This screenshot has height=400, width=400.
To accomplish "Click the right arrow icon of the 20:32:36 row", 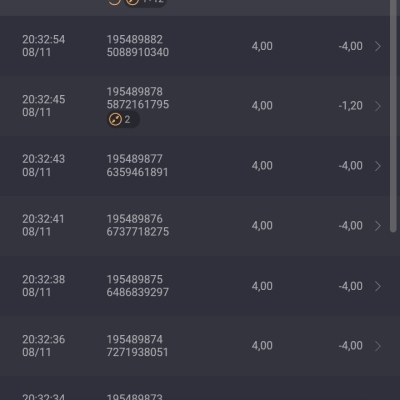I will [378, 346].
